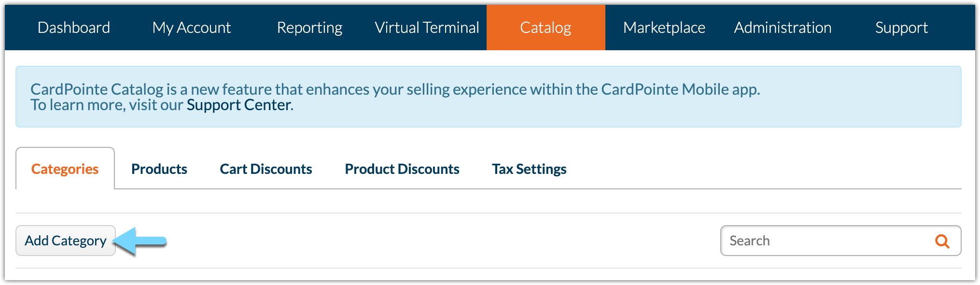
Task: Open the Support menu item
Action: point(901,28)
